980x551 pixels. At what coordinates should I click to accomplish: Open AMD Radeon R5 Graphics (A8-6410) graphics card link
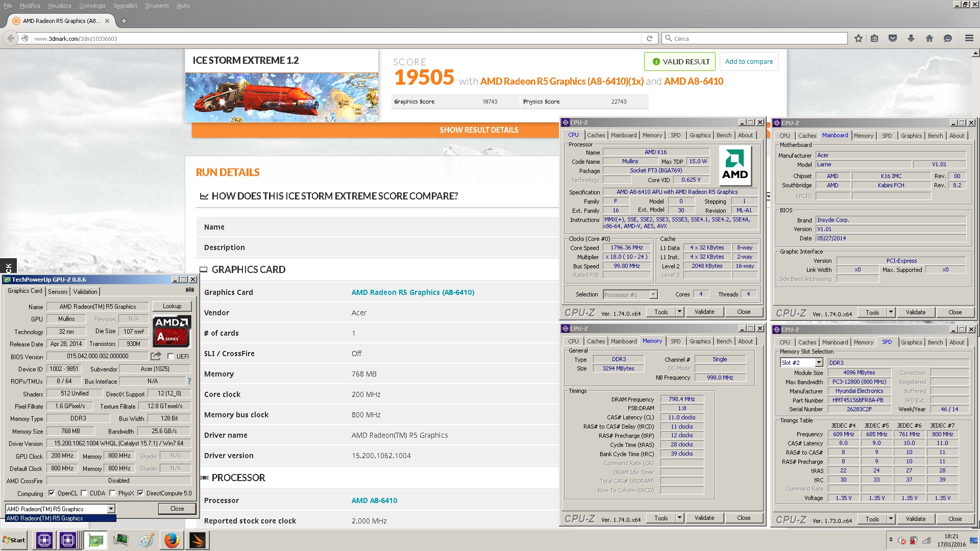click(x=413, y=292)
